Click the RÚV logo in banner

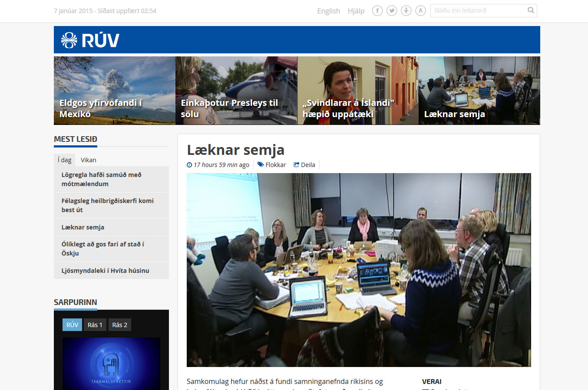tap(90, 40)
